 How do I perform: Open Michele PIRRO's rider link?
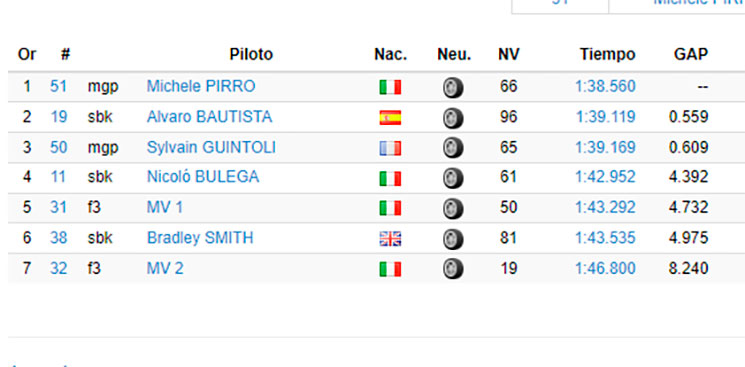[x=201, y=87]
